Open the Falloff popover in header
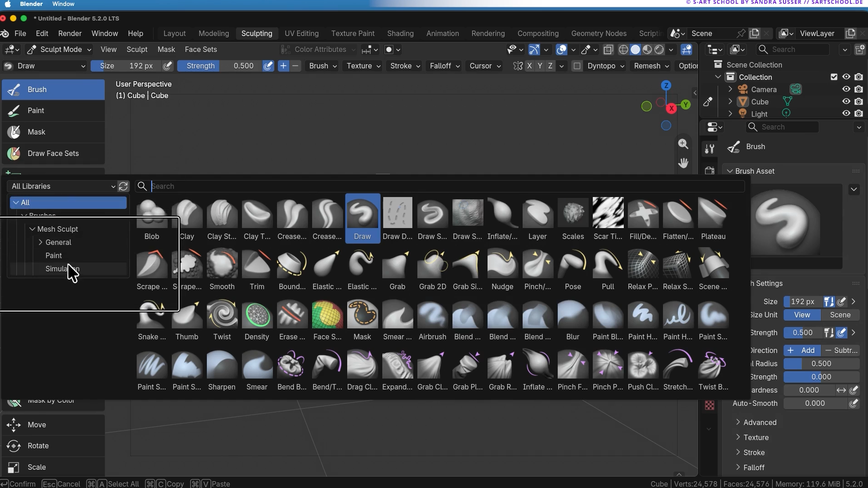Viewport: 868px width, 488px height. 445,66
